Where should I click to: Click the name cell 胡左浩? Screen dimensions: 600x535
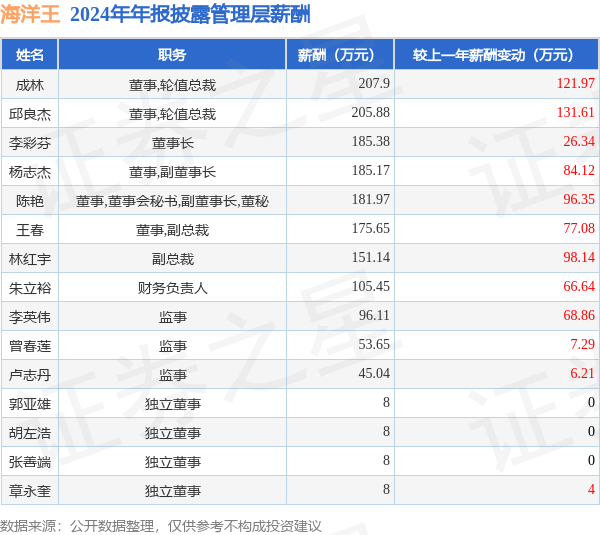(30, 433)
